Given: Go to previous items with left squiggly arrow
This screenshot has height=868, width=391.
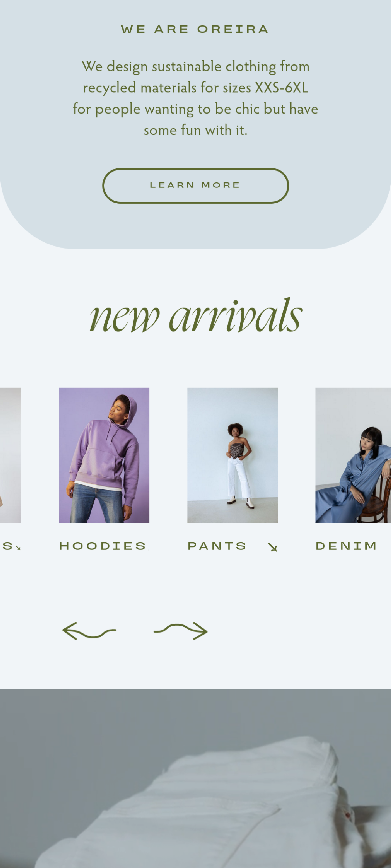Looking at the screenshot, I should [x=89, y=631].
